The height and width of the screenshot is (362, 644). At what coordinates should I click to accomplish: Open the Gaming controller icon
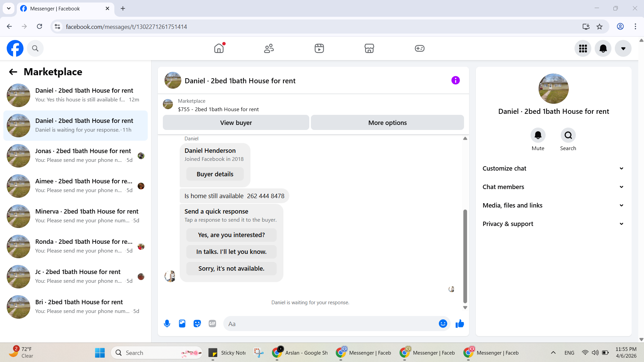420,48
